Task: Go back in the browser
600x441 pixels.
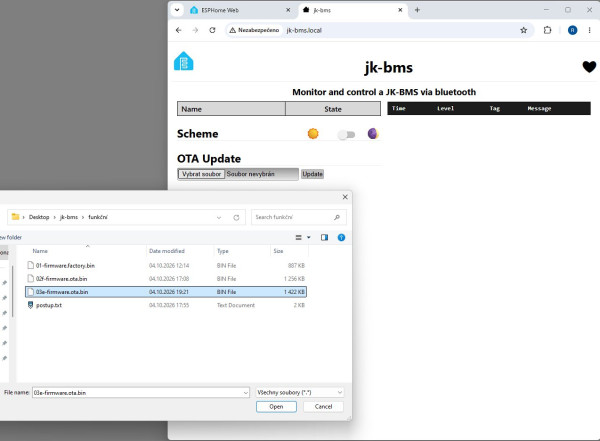Action: pyautogui.click(x=179, y=30)
